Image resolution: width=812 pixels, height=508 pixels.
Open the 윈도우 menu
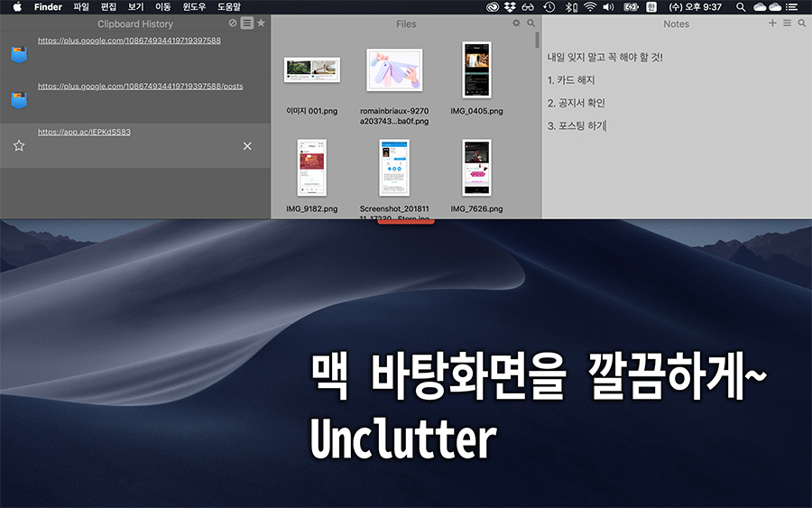click(194, 6)
